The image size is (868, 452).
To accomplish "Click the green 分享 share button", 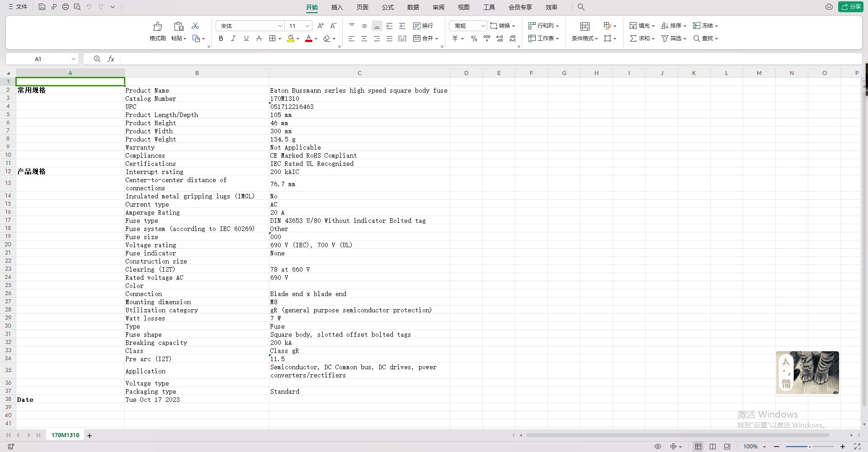I will (x=851, y=7).
